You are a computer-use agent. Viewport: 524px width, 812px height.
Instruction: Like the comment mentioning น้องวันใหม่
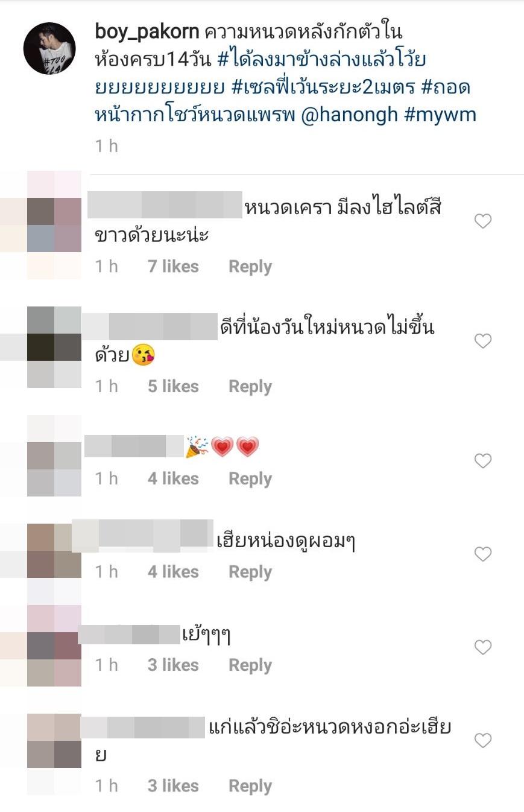[483, 341]
